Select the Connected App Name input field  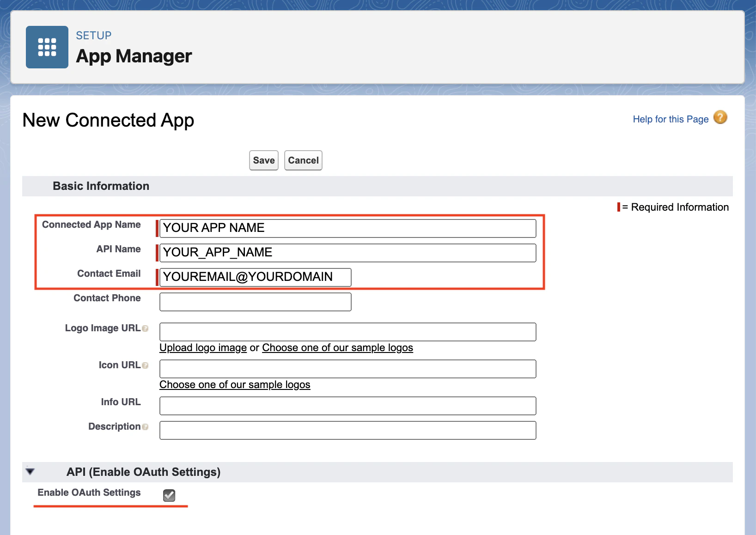pyautogui.click(x=348, y=228)
